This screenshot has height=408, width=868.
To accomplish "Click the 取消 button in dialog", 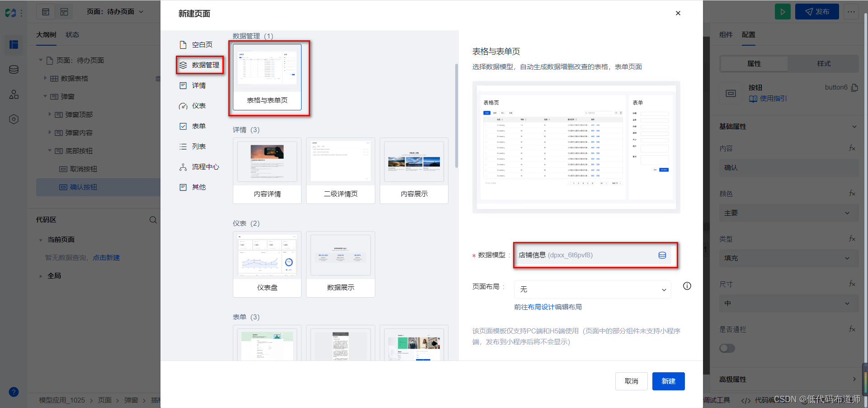I will [x=632, y=381].
